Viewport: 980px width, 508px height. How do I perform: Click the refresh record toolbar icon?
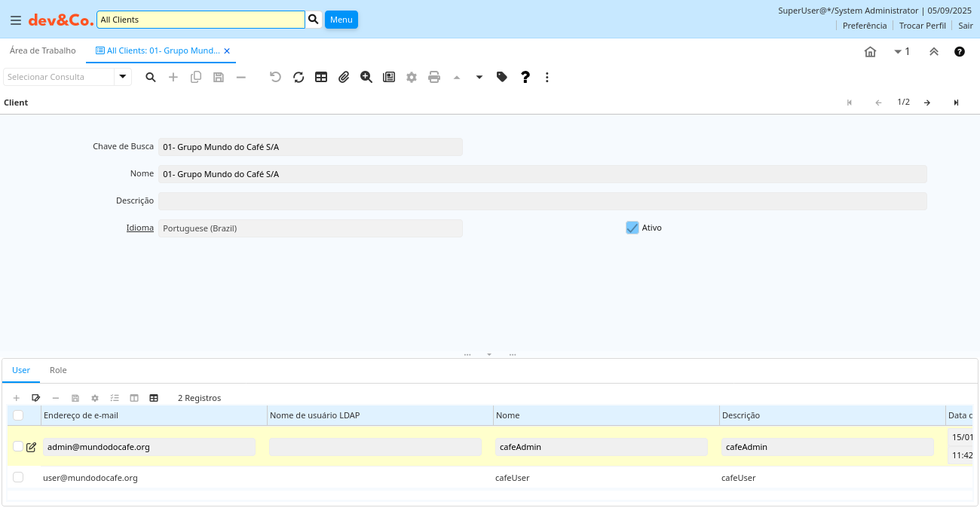pyautogui.click(x=299, y=77)
